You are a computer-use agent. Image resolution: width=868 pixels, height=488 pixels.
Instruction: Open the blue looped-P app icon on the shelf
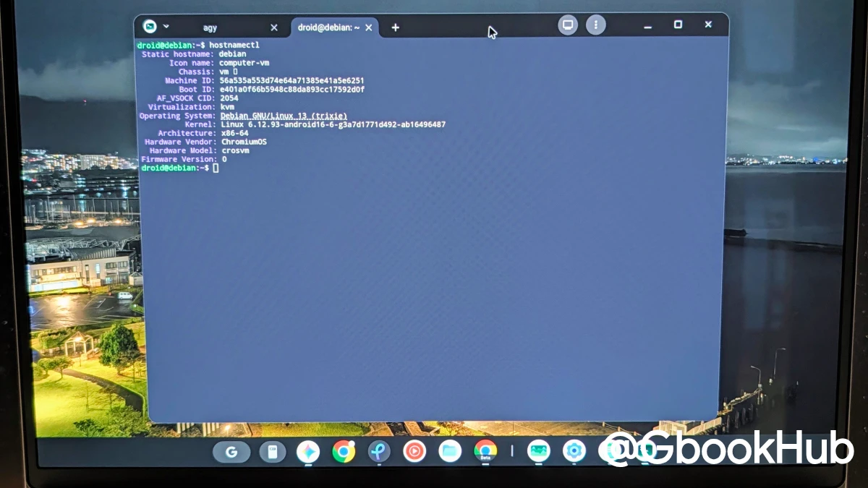point(379,452)
